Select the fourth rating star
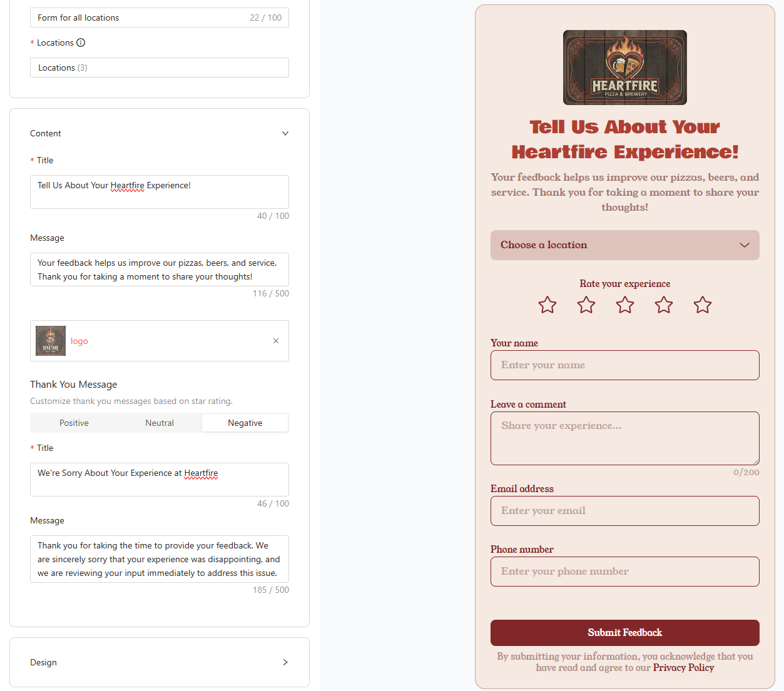Viewport: 784px width, 691px height. pyautogui.click(x=664, y=305)
